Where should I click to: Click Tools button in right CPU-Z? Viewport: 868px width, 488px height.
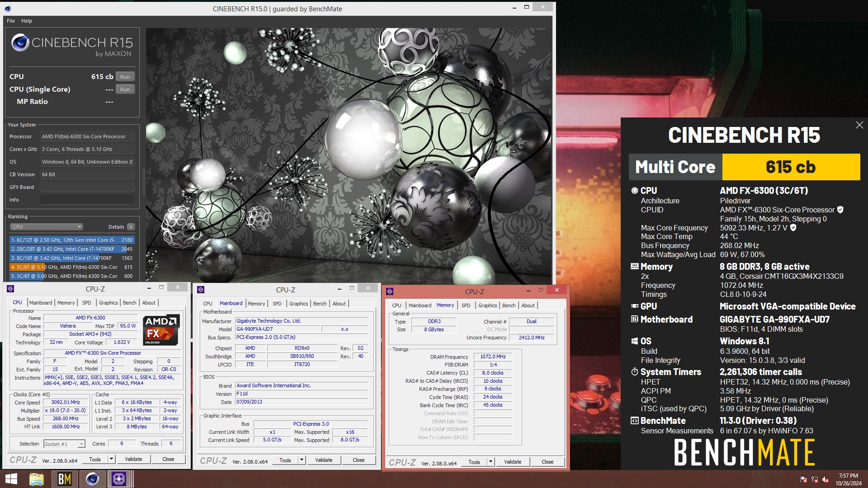point(474,462)
